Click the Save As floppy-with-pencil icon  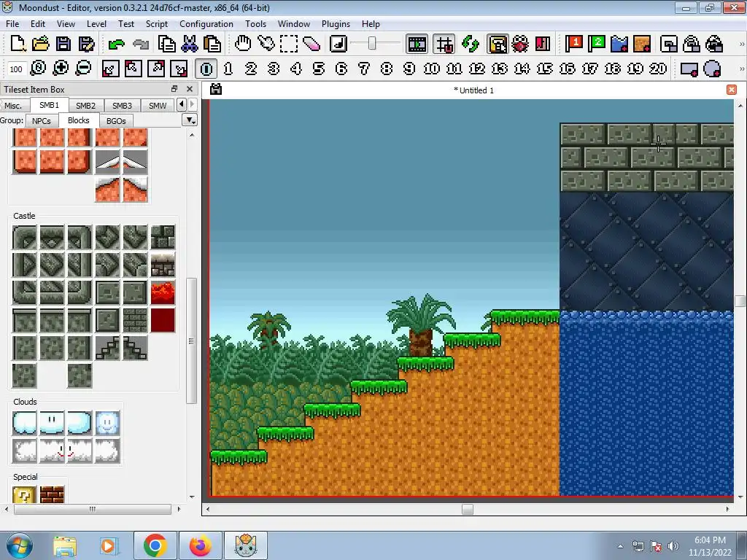[86, 44]
